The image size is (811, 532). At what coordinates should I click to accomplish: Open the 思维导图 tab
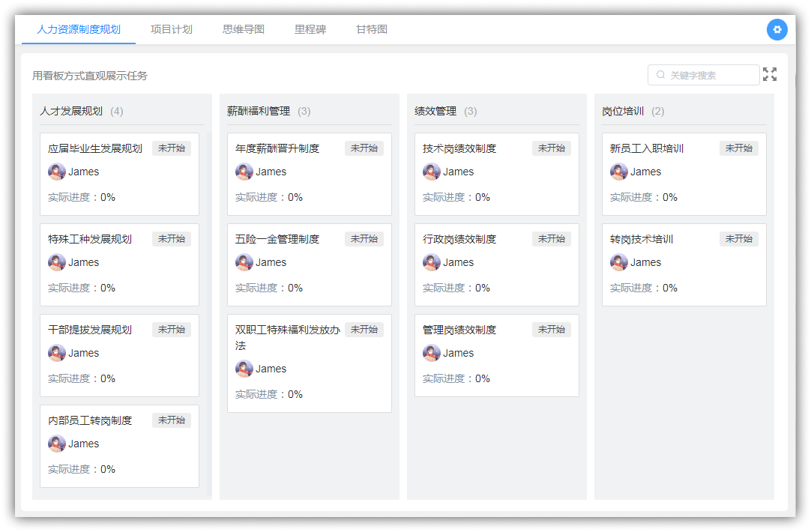243,29
